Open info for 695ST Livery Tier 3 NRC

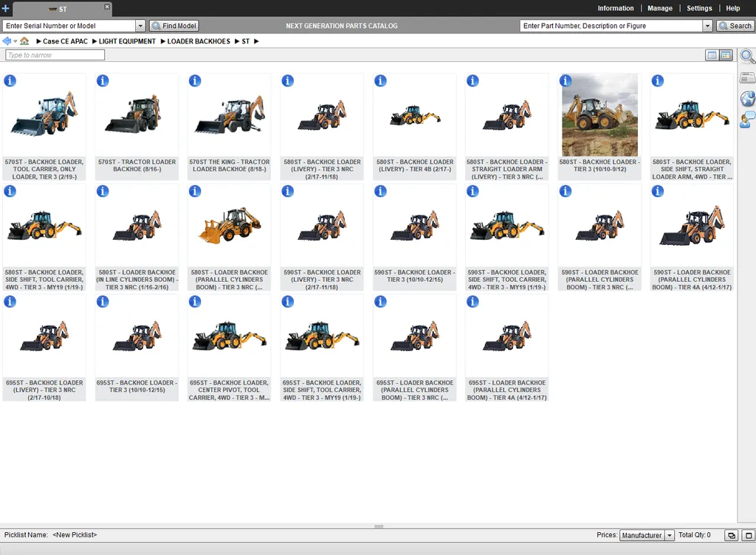(10, 301)
